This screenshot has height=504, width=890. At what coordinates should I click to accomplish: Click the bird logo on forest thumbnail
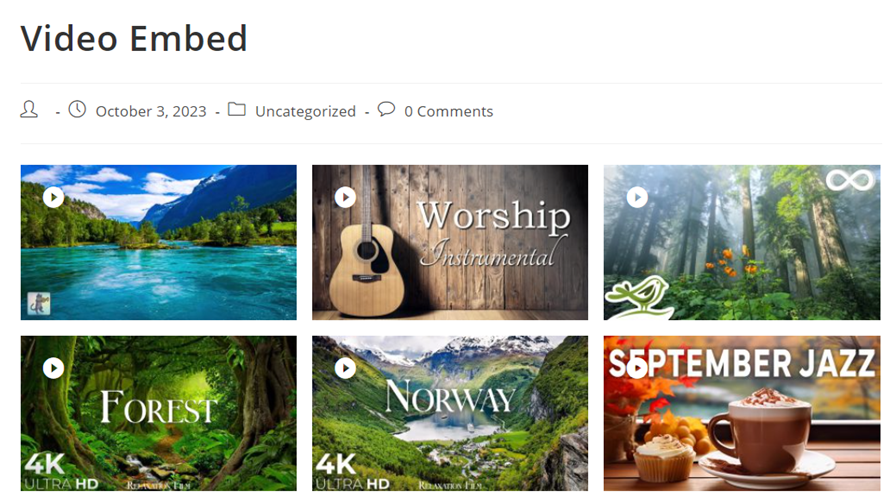640,296
